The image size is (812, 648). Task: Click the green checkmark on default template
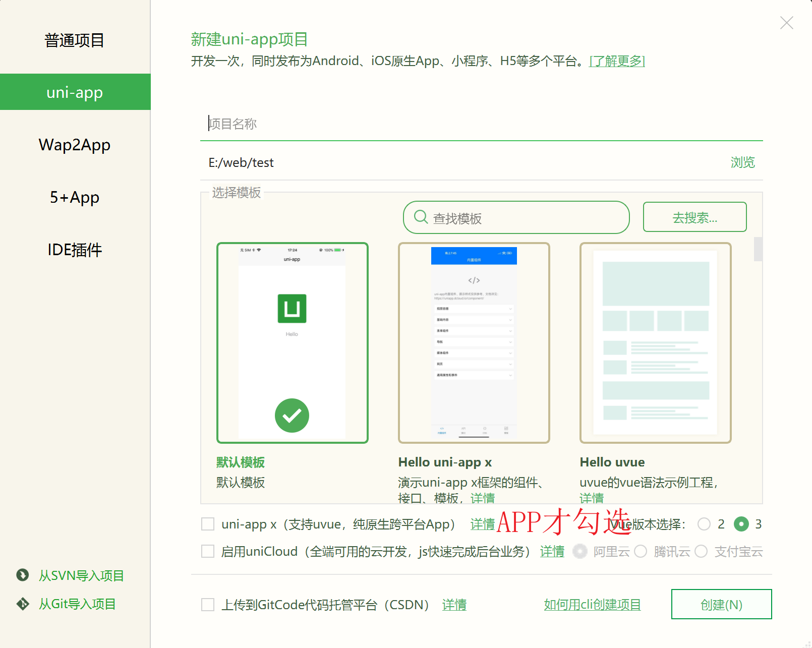pyautogui.click(x=292, y=416)
